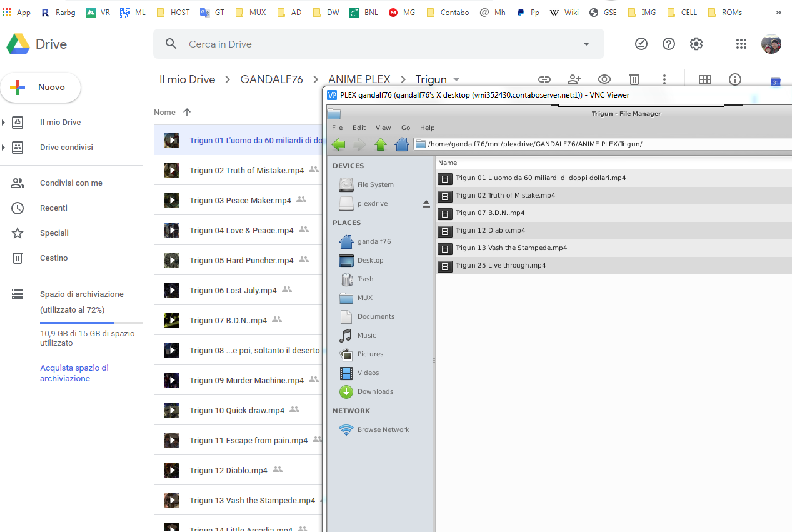Screen dimensions: 792x532
Task: Expand the Il mio Drive tree
Action: pos(4,123)
